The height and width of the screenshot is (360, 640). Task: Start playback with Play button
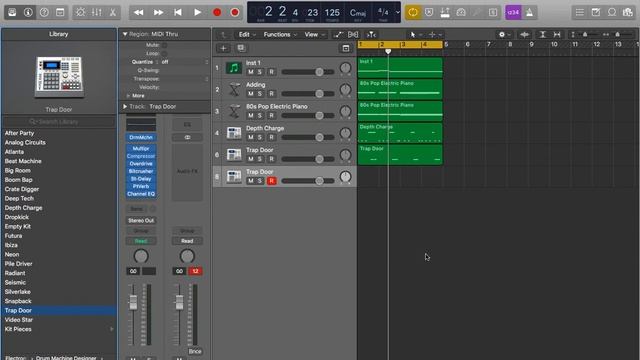click(198, 13)
